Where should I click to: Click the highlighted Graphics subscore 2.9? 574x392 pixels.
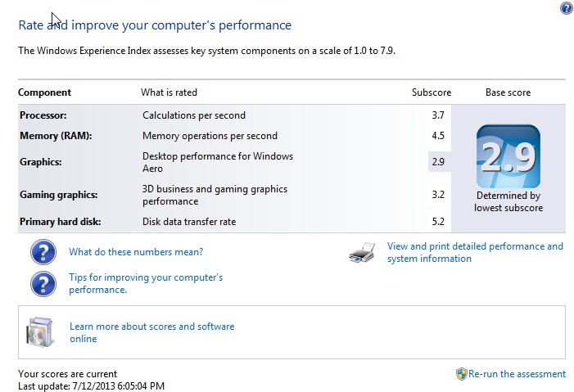pyautogui.click(x=438, y=162)
